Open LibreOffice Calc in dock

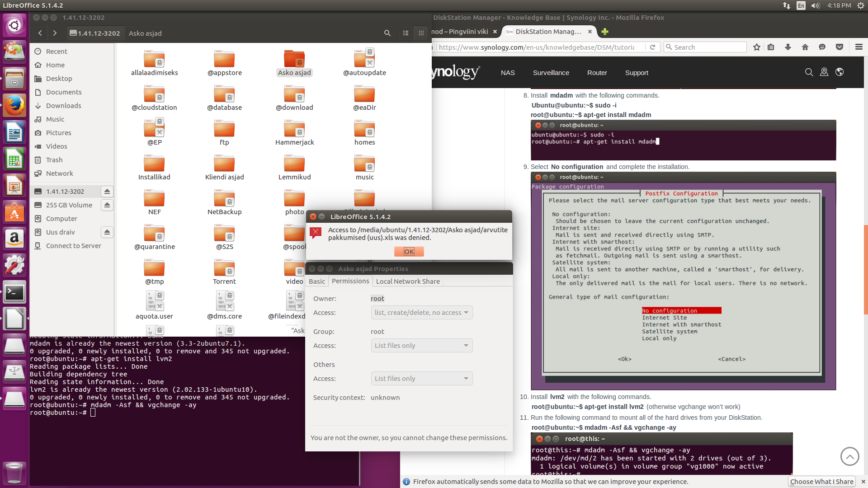point(14,159)
